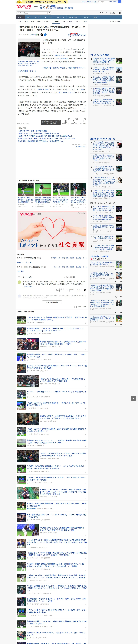Open the エキスパート tab
The width and height of the screenshot is (138, 644).
point(48,17)
